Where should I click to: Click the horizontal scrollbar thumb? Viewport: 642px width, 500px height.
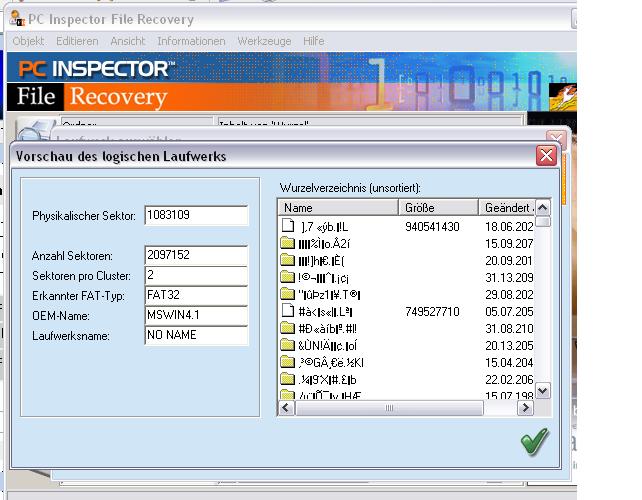[389, 408]
